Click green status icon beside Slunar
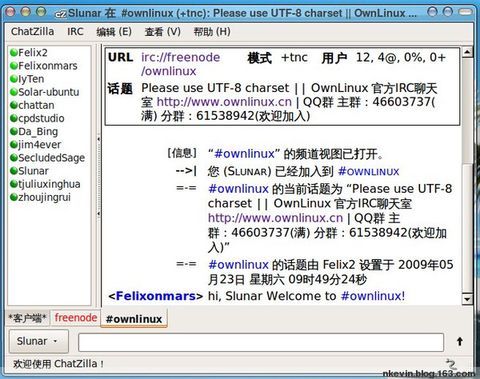This screenshot has height=379, width=480. tap(14, 171)
